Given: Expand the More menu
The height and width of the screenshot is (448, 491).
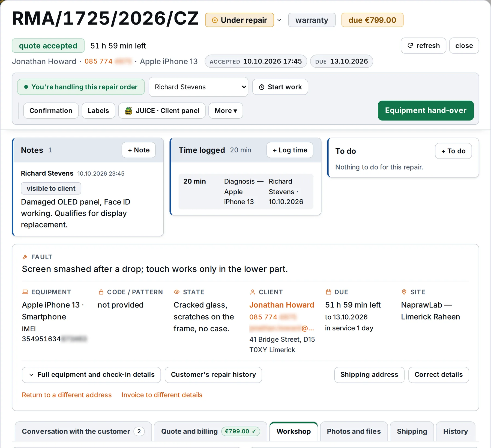Looking at the screenshot, I should coord(226,110).
